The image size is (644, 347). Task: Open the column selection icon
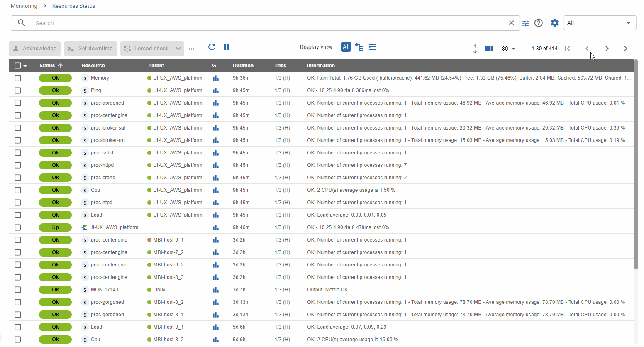(x=489, y=49)
